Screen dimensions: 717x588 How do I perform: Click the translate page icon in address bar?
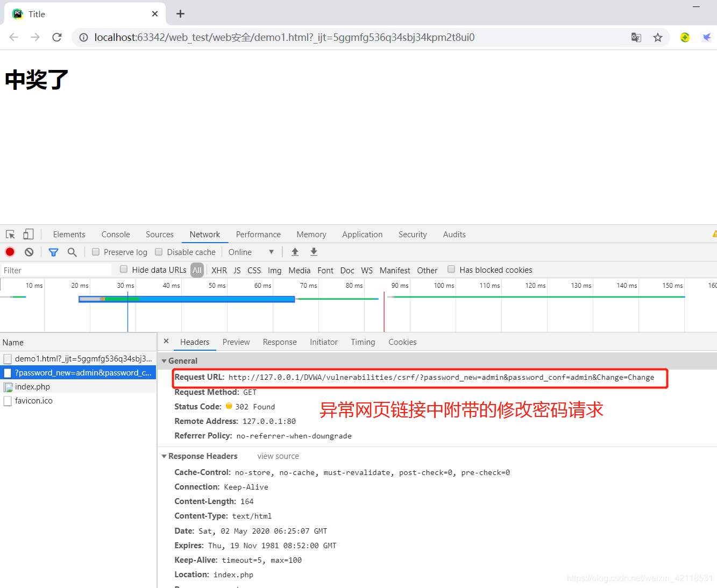[x=636, y=37]
